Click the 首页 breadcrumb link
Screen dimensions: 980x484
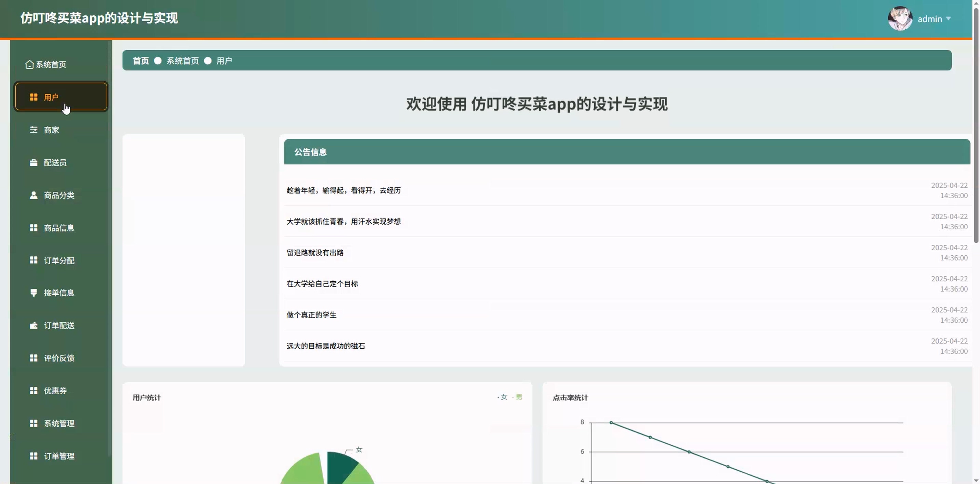pos(140,61)
